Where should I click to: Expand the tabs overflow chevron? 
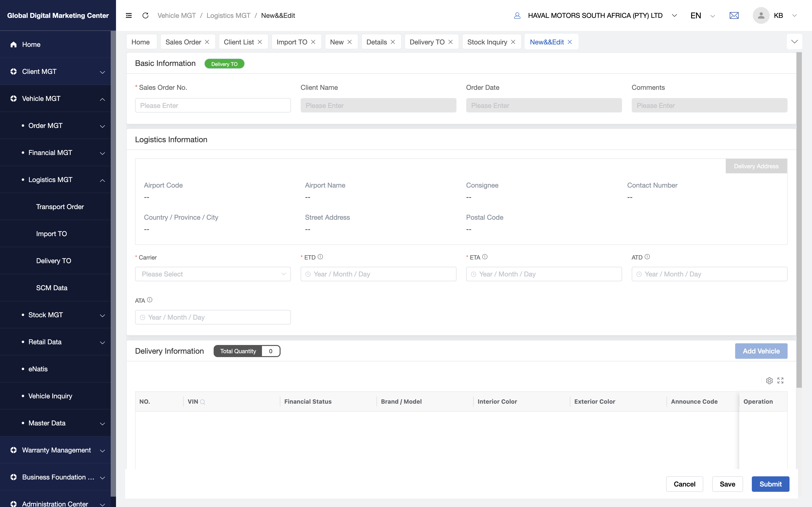click(x=794, y=42)
